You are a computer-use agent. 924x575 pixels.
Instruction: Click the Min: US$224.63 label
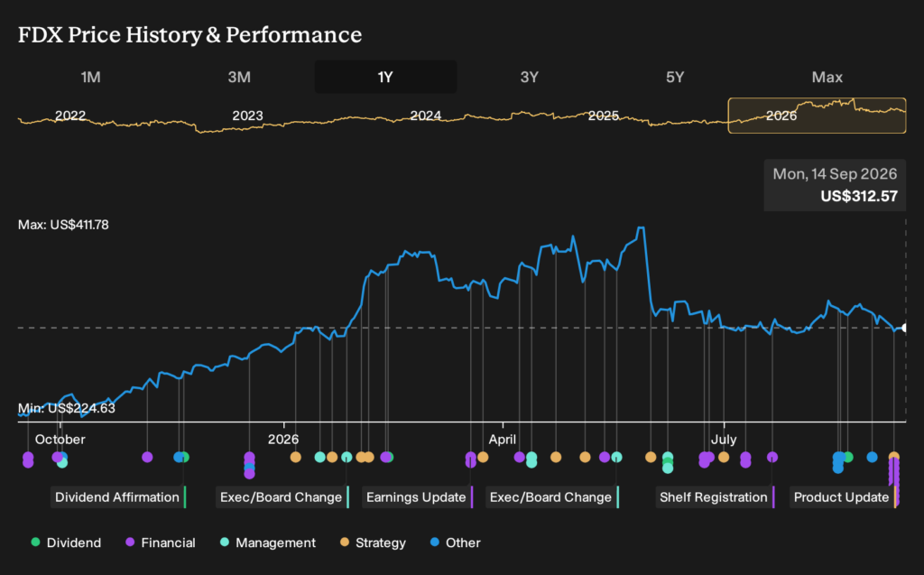point(67,408)
